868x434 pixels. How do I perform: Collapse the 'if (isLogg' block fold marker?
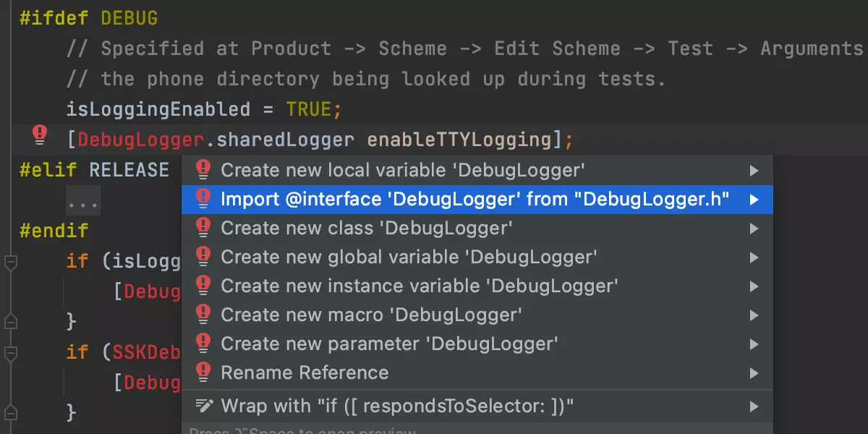click(x=10, y=262)
